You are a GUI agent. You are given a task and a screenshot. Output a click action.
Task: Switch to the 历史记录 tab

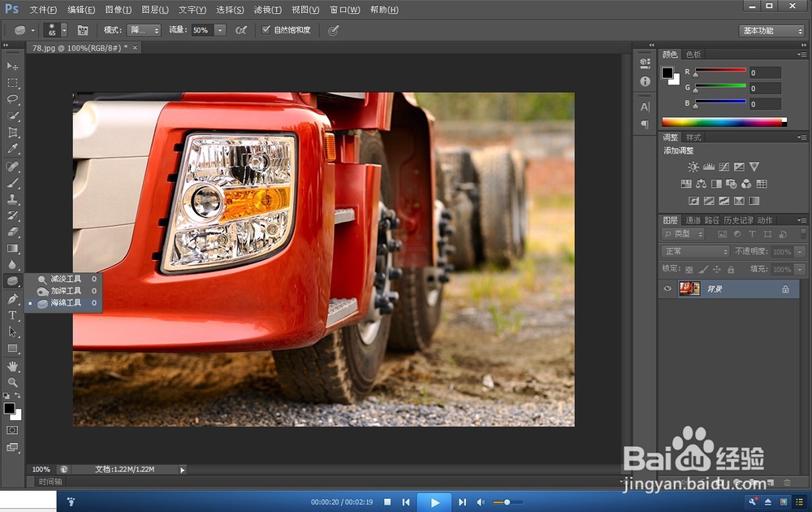738,220
